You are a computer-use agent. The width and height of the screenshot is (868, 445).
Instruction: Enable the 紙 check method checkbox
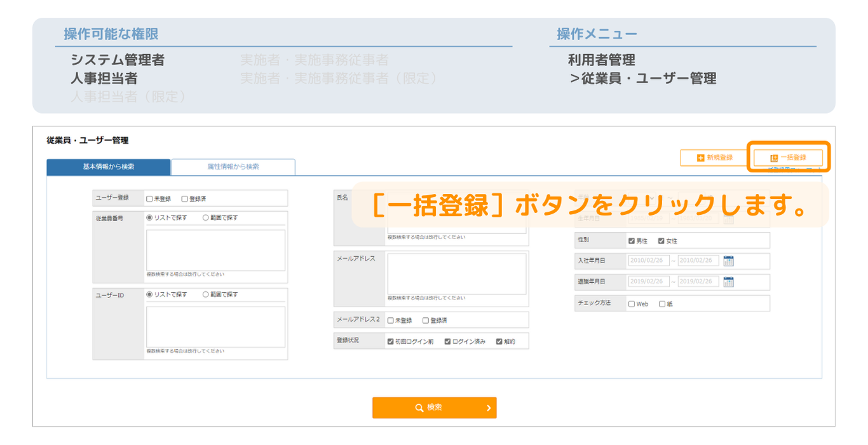662,304
